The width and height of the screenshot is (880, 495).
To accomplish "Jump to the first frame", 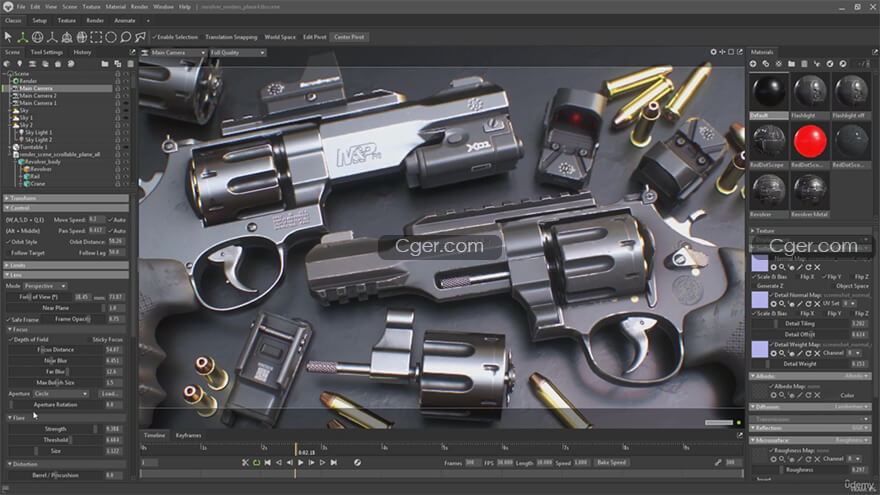I will tap(268, 462).
